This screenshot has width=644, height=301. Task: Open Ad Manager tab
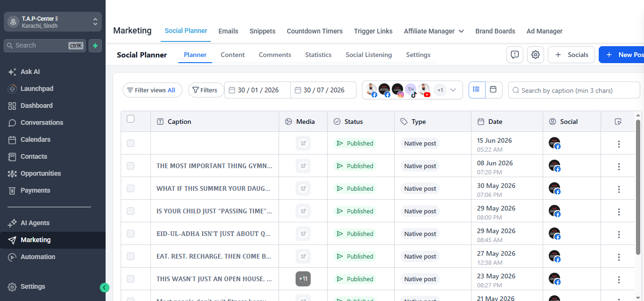545,31
